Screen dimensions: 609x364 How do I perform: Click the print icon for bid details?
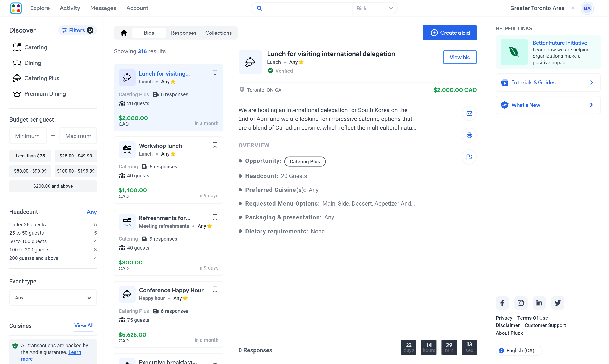coord(469,135)
